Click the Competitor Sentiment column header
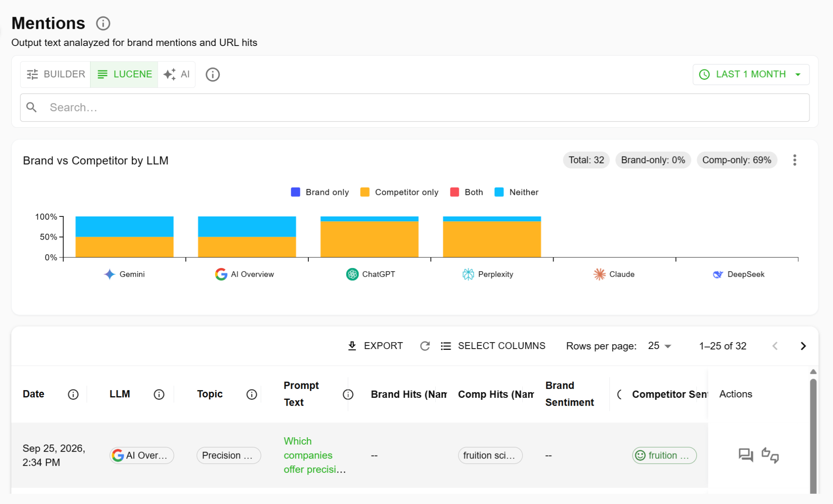This screenshot has width=833, height=504. (x=670, y=394)
